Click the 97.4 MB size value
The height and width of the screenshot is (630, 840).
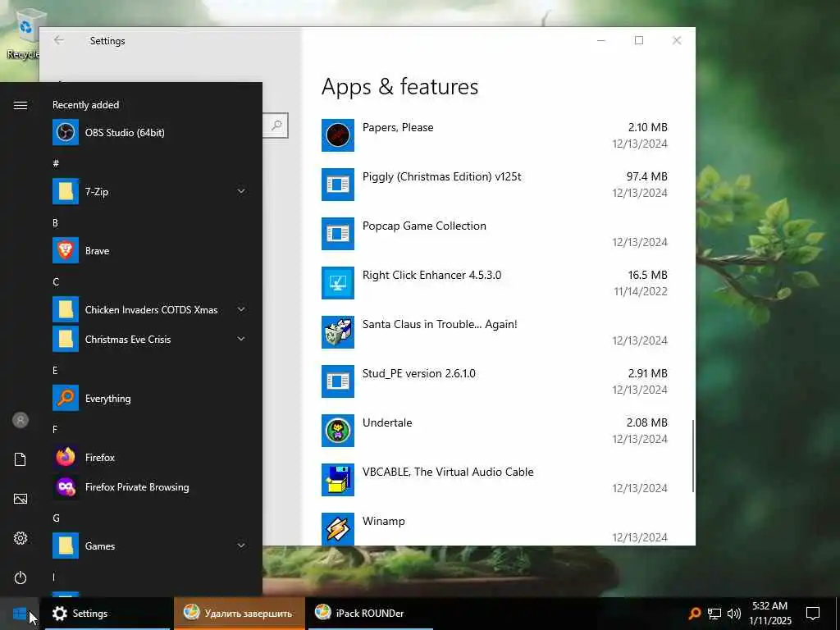(x=646, y=177)
